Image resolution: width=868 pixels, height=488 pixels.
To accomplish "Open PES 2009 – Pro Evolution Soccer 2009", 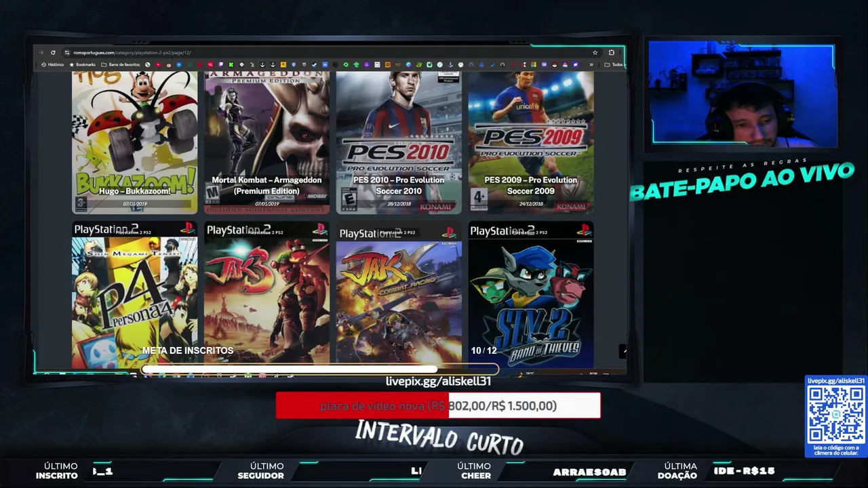I will coord(531,142).
